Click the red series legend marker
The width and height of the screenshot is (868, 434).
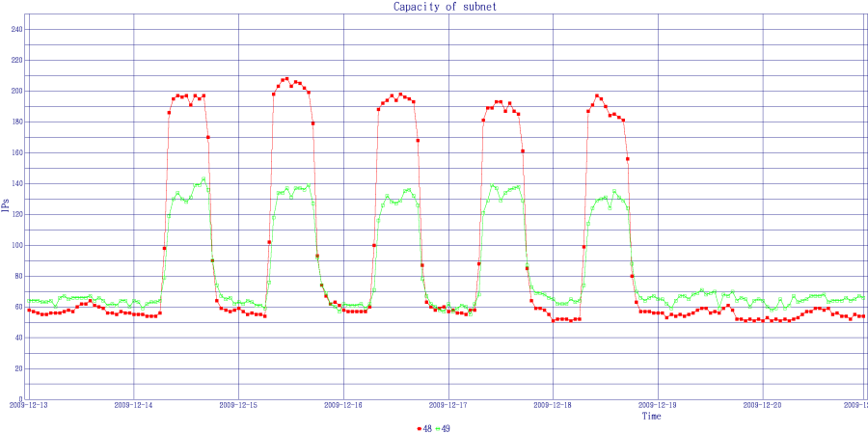click(x=421, y=427)
